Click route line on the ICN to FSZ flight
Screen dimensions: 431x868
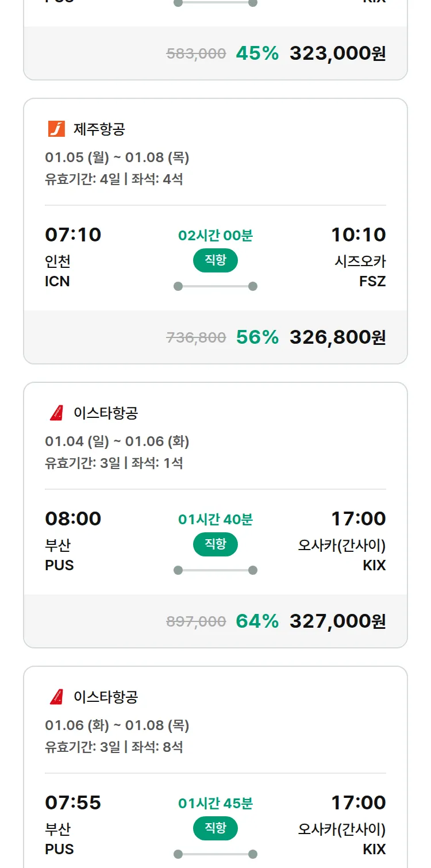tap(215, 286)
